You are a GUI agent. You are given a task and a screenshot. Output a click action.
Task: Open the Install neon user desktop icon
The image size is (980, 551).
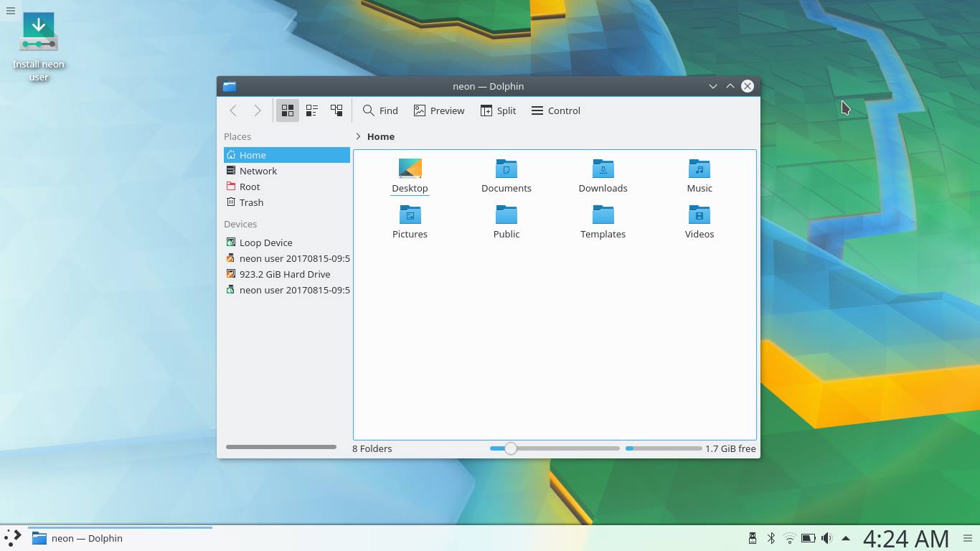pyautogui.click(x=39, y=47)
